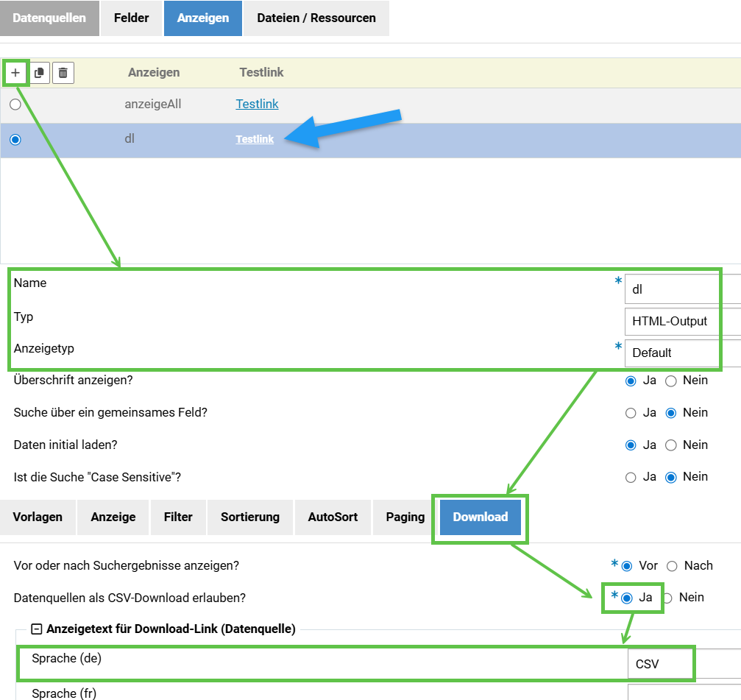Select the anzeigeAll row radio button
The height and width of the screenshot is (700, 741).
[x=15, y=105]
